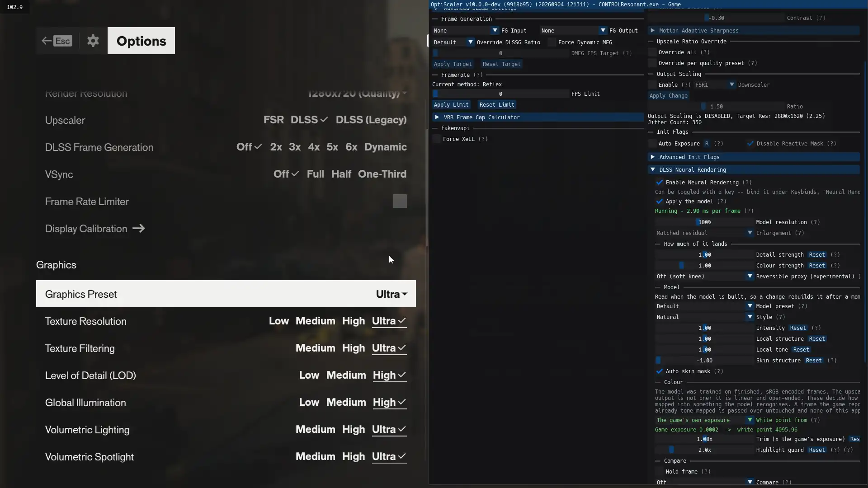Open the FG Input dropdown

click(465, 31)
